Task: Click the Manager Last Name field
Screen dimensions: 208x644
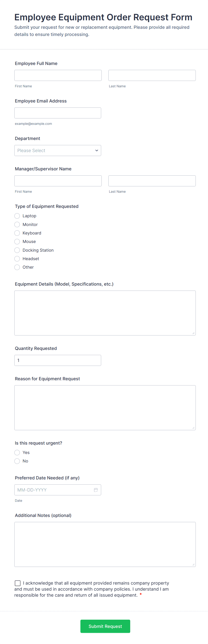Action: coord(152,181)
